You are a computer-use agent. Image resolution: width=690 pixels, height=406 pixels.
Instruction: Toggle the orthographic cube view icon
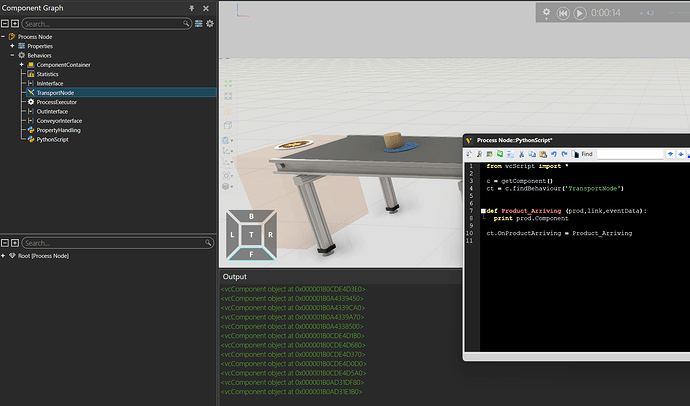click(x=228, y=125)
